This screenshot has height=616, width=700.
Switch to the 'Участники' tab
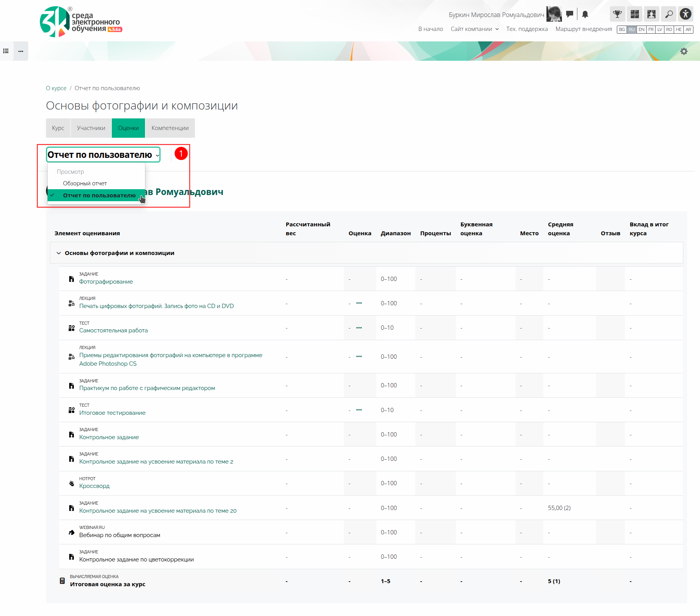pos(91,128)
